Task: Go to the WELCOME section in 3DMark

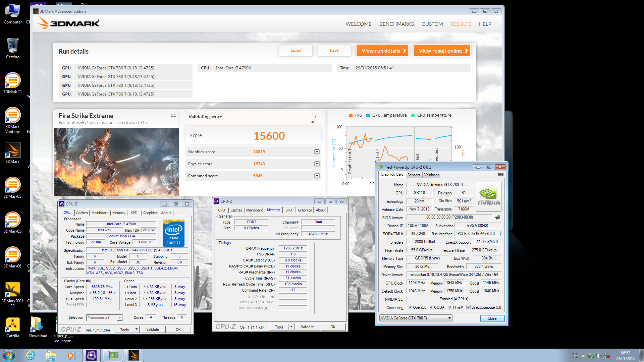Action: [359, 24]
